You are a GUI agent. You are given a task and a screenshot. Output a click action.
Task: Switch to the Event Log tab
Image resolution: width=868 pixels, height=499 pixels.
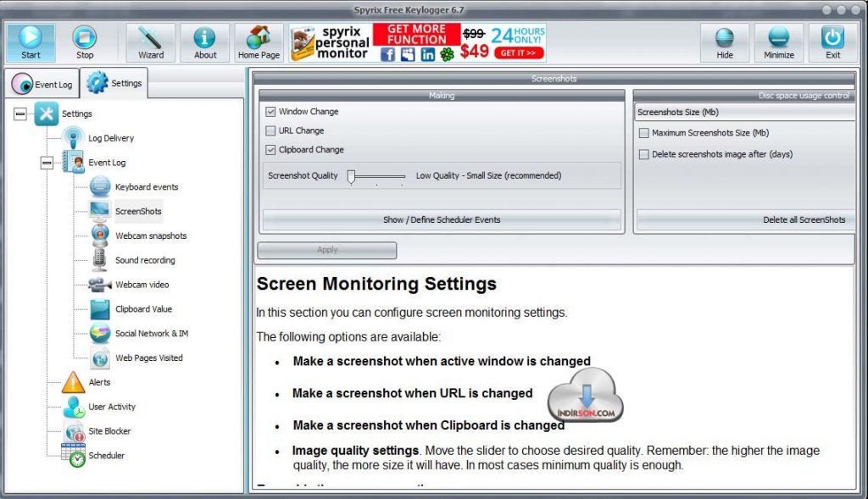pos(42,84)
